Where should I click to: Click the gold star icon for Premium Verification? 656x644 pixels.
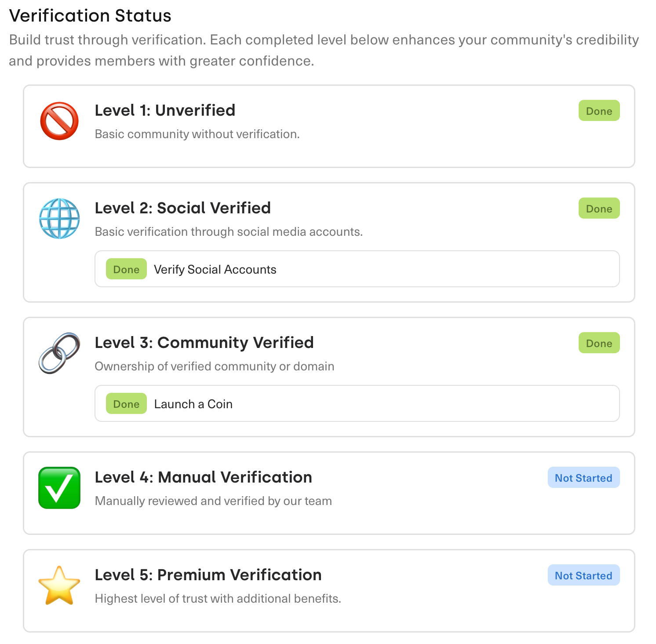(59, 585)
